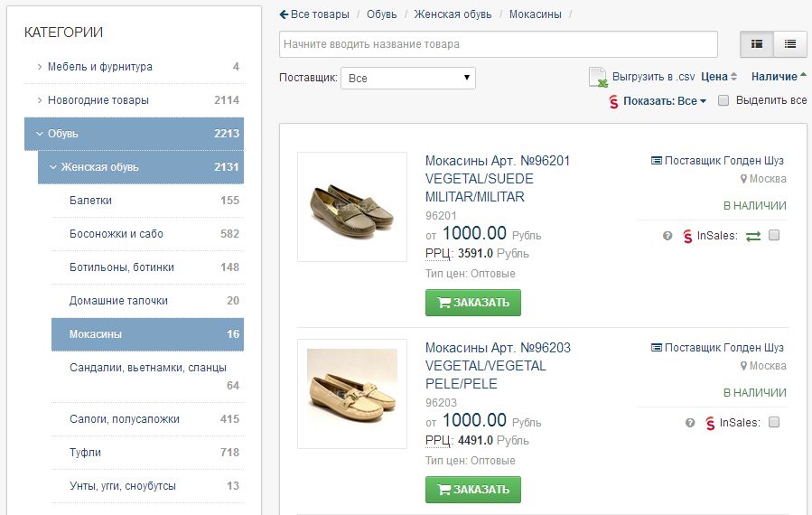Open the "Поставщик Голден Шуз" link for 96203
Viewport: 812px width, 515px height.
coord(723,348)
